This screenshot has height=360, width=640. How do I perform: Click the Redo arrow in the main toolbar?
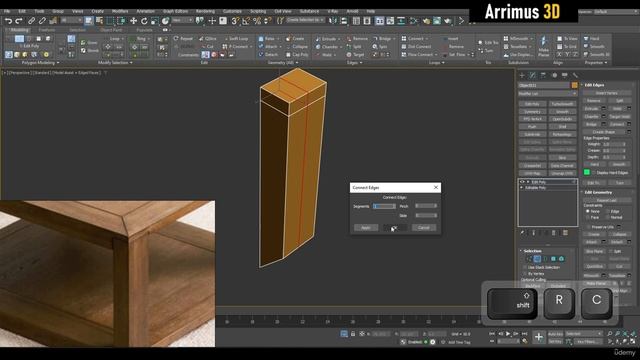(x=19, y=21)
